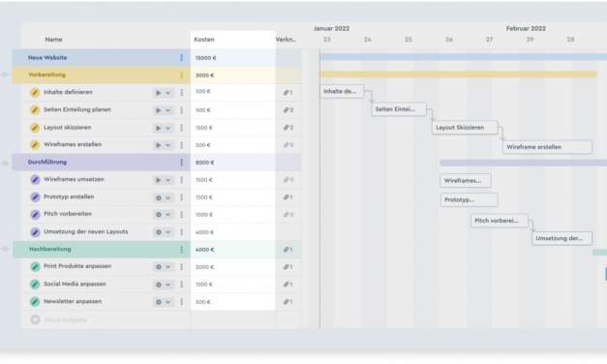Image resolution: width=607 pixels, height=364 pixels.
Task: Open status dropdown for Wireframes umsetzen
Action: coord(163,180)
